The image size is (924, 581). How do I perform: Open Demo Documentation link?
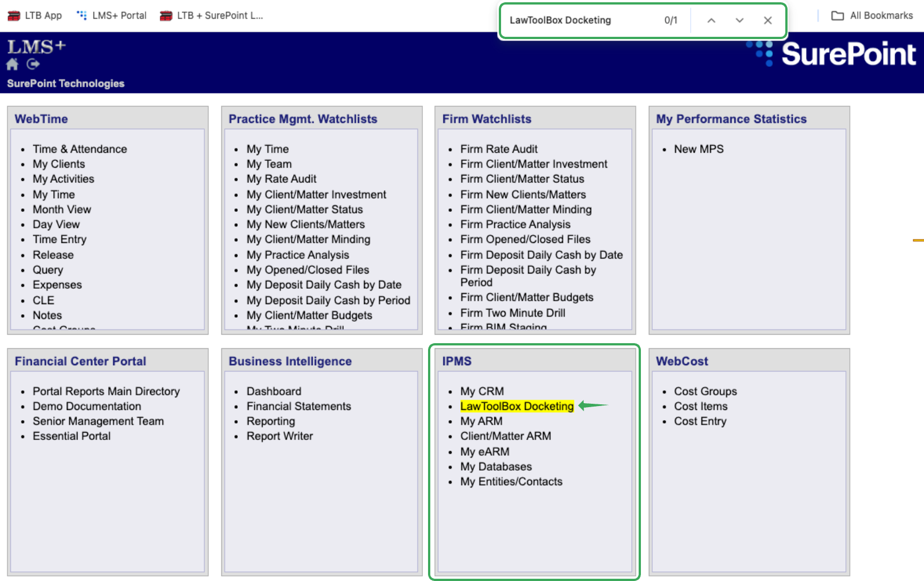pyautogui.click(x=87, y=406)
